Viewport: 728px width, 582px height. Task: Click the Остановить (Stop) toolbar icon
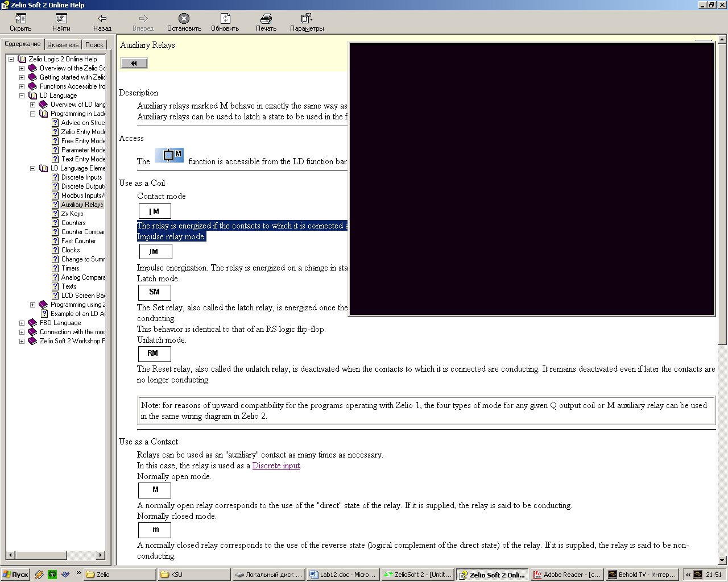click(184, 23)
